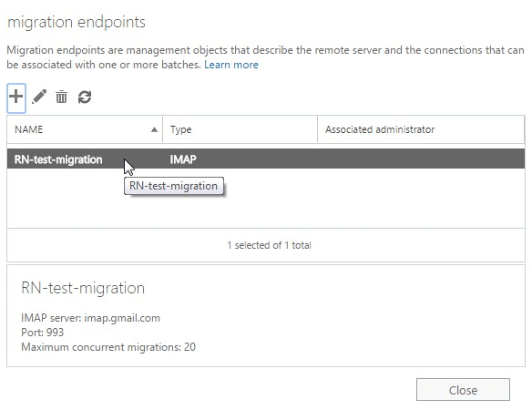Image resolution: width=532 pixels, height=410 pixels.
Task: Toggle sort arrow in NAME column
Action: pyautogui.click(x=154, y=129)
